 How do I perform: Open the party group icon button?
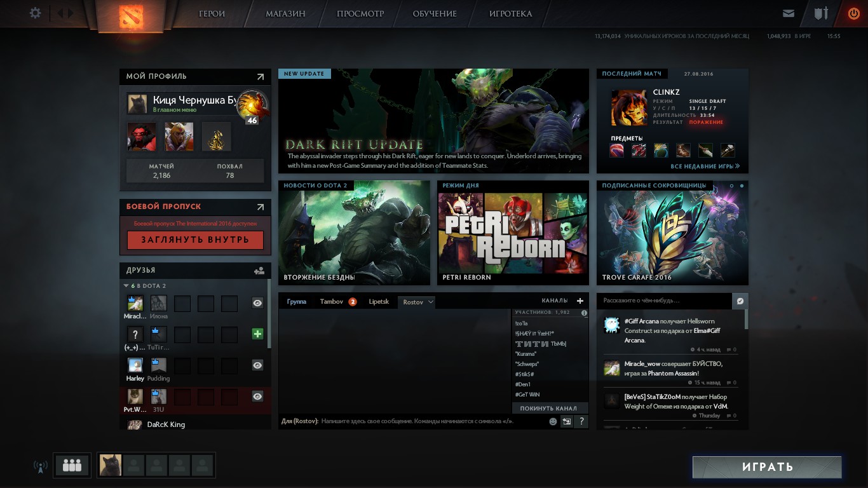click(72, 465)
